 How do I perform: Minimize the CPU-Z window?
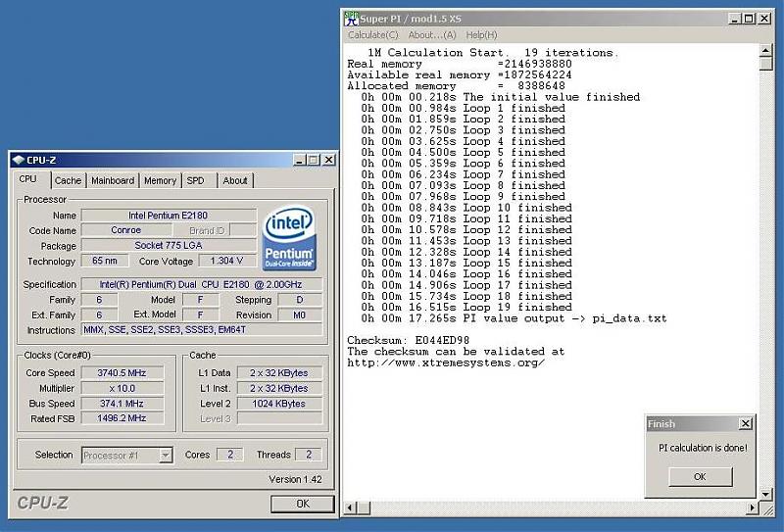300,160
